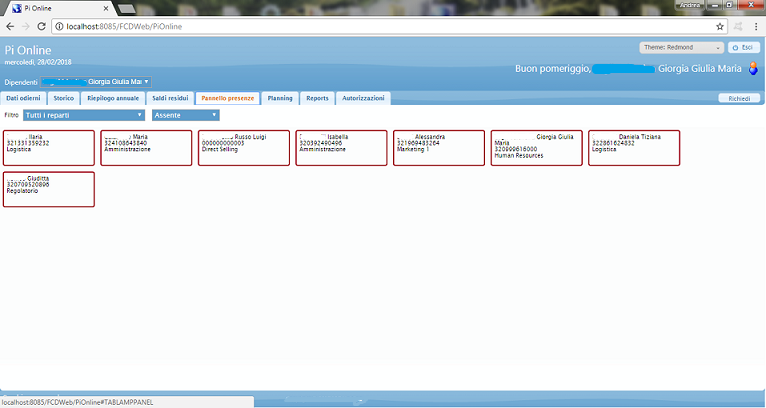Click the user status icon beside greeting

[x=752, y=69]
